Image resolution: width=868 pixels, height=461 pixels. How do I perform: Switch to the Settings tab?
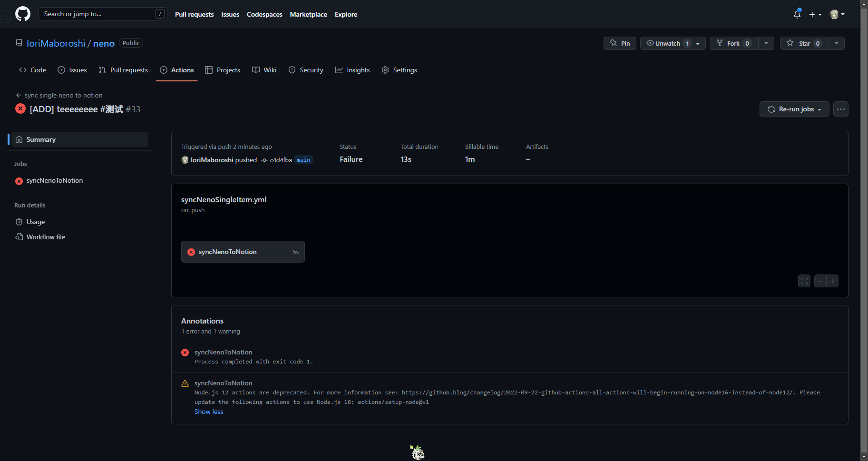[x=400, y=70]
